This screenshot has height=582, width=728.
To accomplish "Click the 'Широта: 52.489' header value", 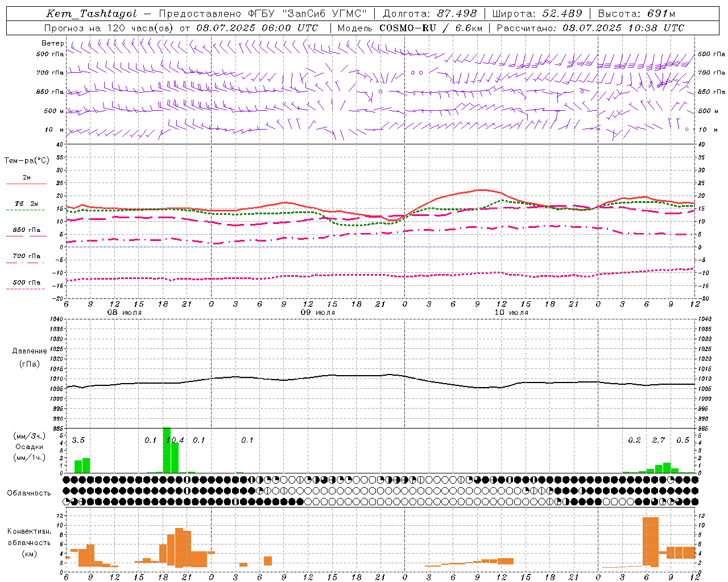I will tap(537, 14).
